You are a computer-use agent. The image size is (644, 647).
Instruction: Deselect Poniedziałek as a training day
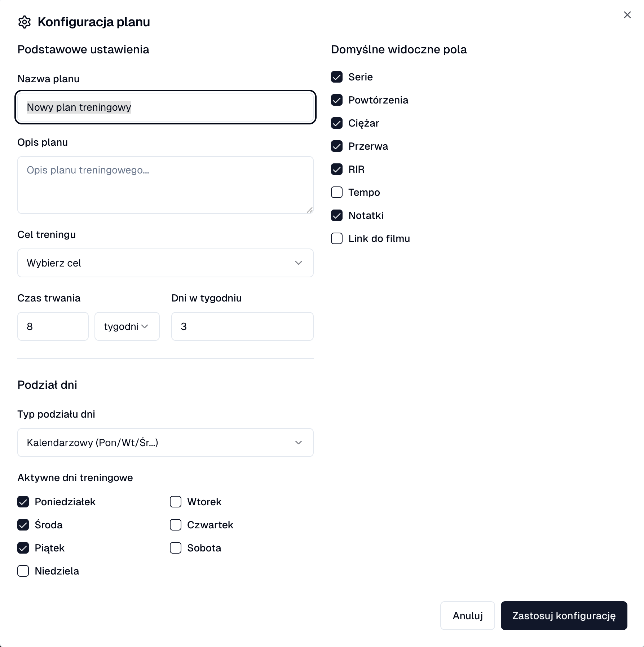pyautogui.click(x=23, y=502)
